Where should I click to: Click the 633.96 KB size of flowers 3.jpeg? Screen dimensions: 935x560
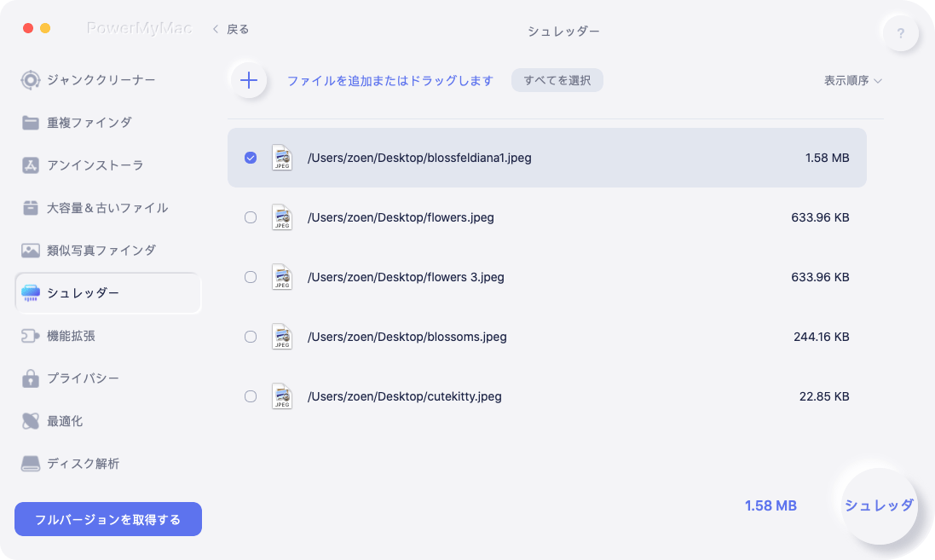click(x=820, y=277)
